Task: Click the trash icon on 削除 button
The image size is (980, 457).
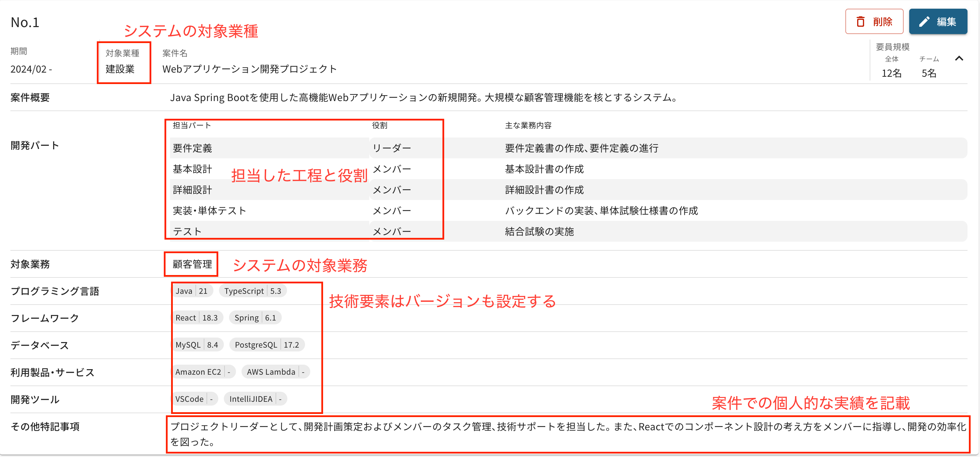Action: pyautogui.click(x=860, y=22)
